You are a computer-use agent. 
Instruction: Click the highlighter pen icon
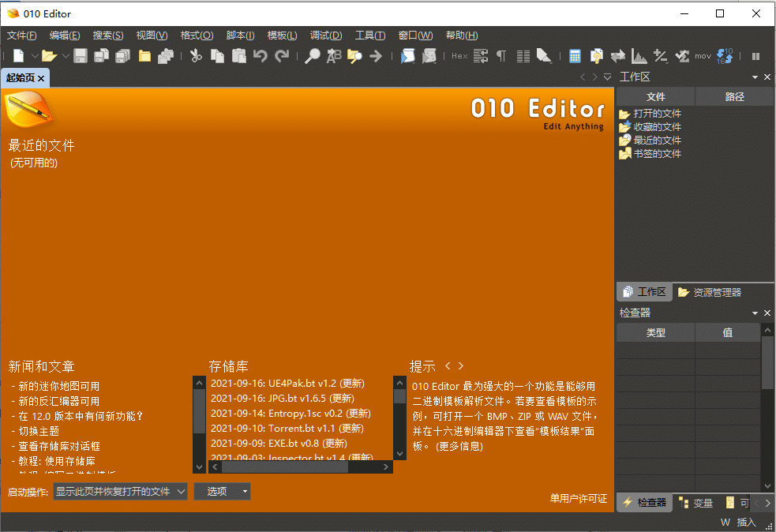[544, 56]
